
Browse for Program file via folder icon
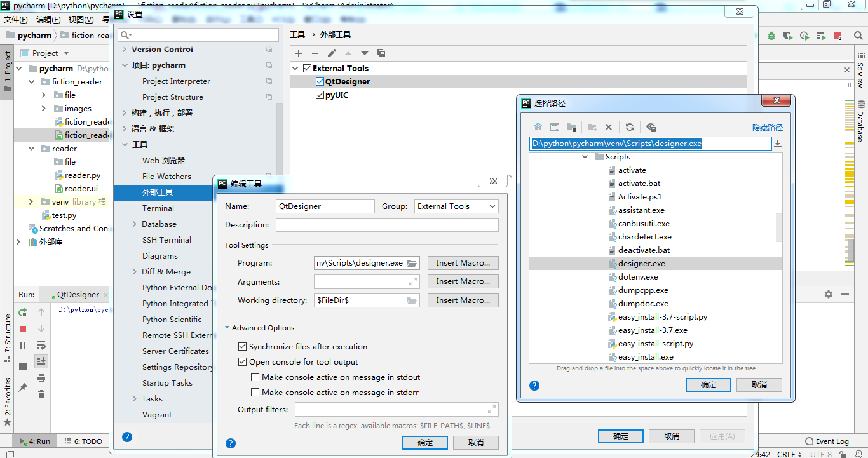tap(412, 263)
